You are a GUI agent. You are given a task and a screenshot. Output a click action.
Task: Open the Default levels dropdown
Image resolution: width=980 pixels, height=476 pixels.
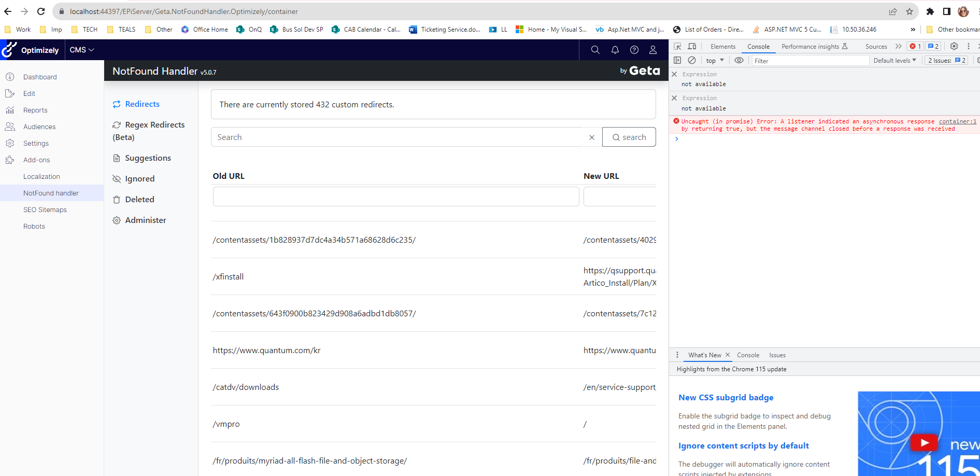[x=894, y=61]
